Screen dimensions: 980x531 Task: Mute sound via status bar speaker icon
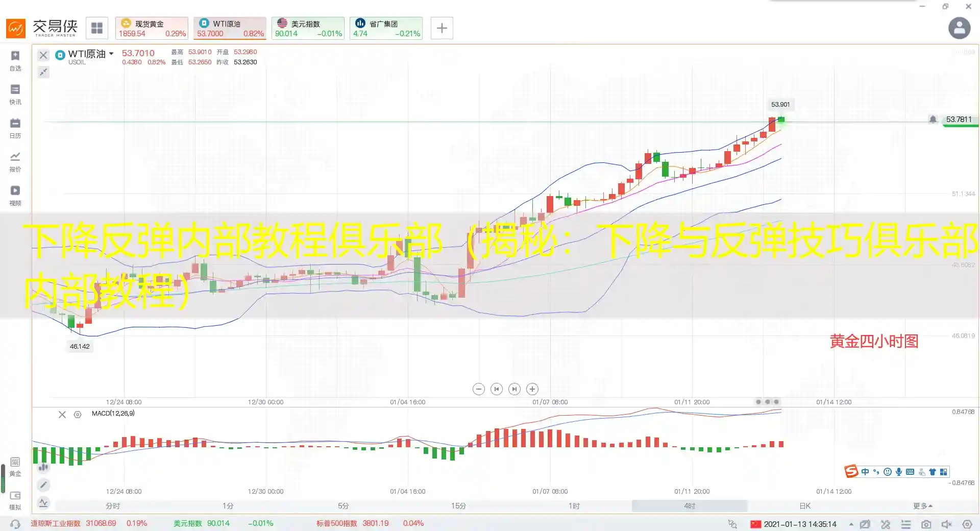click(x=947, y=524)
